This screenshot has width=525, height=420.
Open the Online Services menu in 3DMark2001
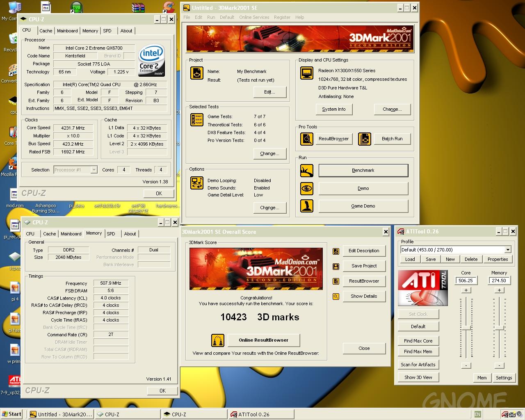pyautogui.click(x=254, y=17)
